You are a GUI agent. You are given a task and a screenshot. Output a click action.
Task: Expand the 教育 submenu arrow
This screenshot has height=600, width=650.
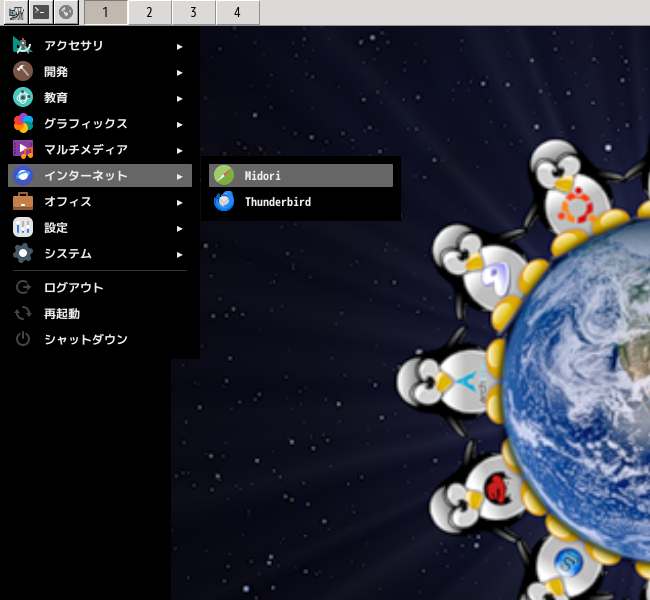pyautogui.click(x=179, y=99)
